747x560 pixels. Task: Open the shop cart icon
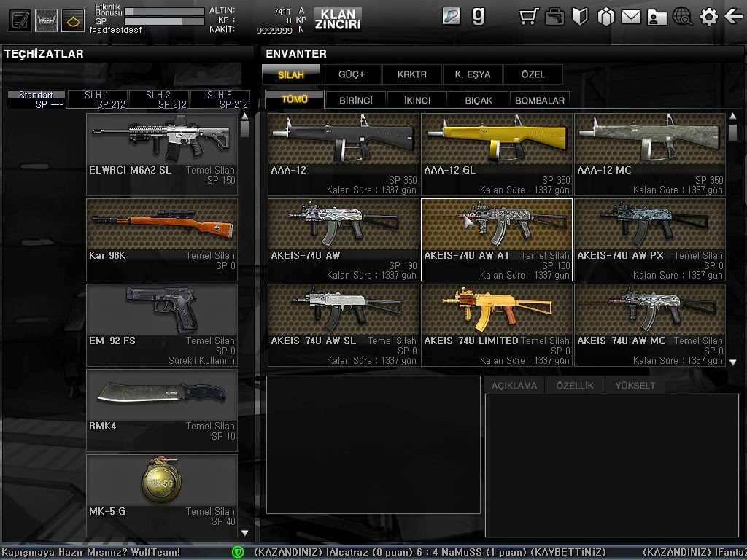coord(530,17)
